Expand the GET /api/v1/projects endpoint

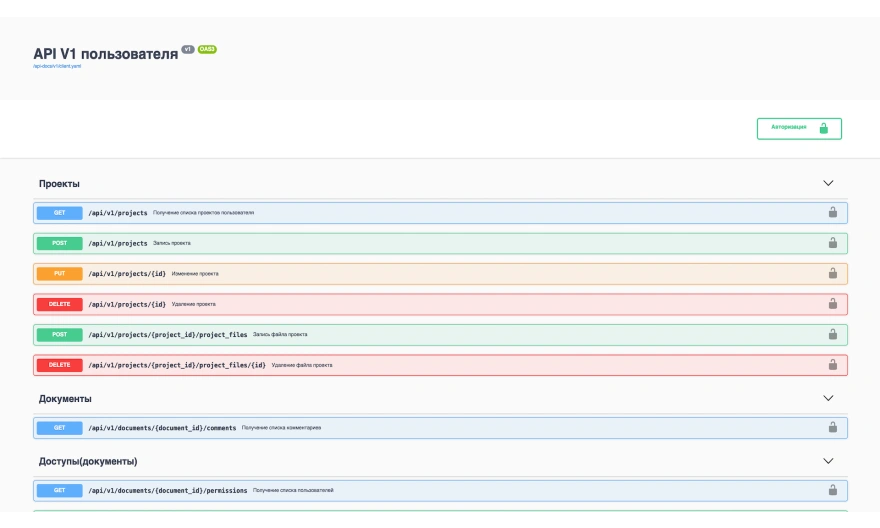click(x=117, y=213)
